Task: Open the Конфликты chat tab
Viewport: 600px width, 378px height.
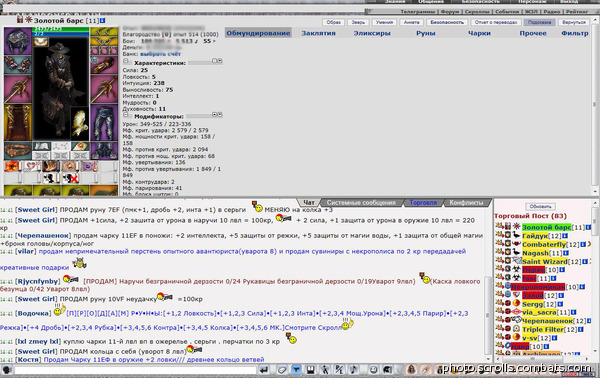Action: coord(466,202)
